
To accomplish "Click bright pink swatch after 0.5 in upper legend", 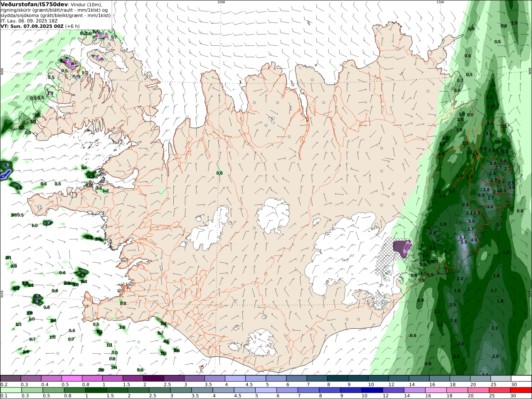I will [71, 379].
